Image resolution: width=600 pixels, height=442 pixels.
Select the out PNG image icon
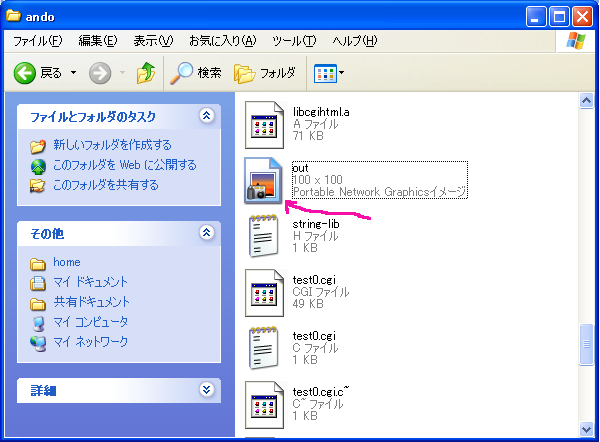click(x=263, y=181)
